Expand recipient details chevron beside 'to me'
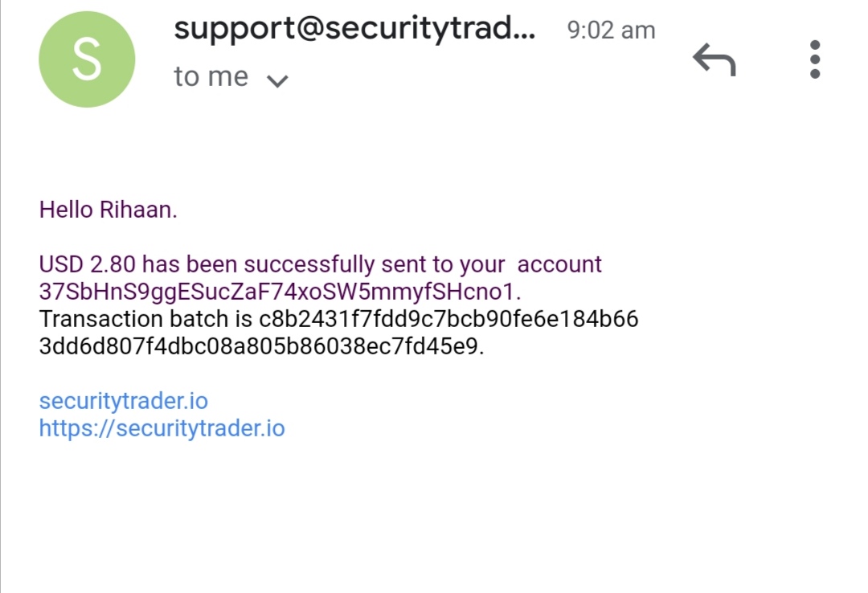The width and height of the screenshot is (868, 593). (277, 81)
